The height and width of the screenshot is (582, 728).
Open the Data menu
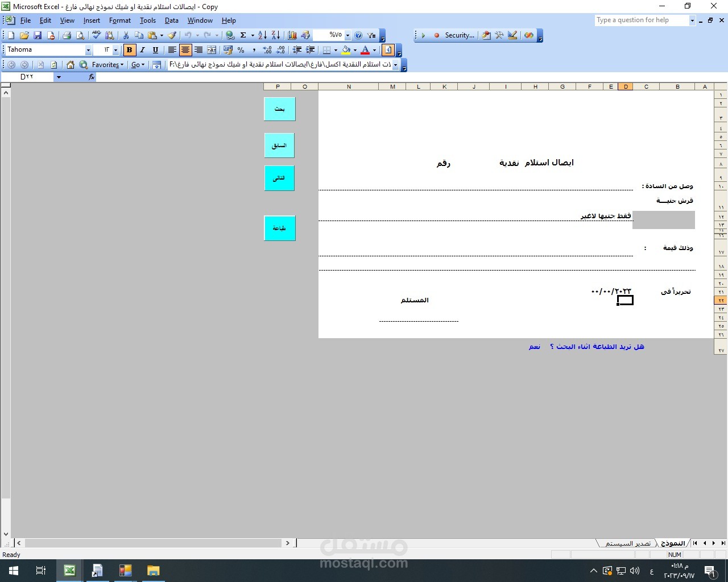(172, 20)
